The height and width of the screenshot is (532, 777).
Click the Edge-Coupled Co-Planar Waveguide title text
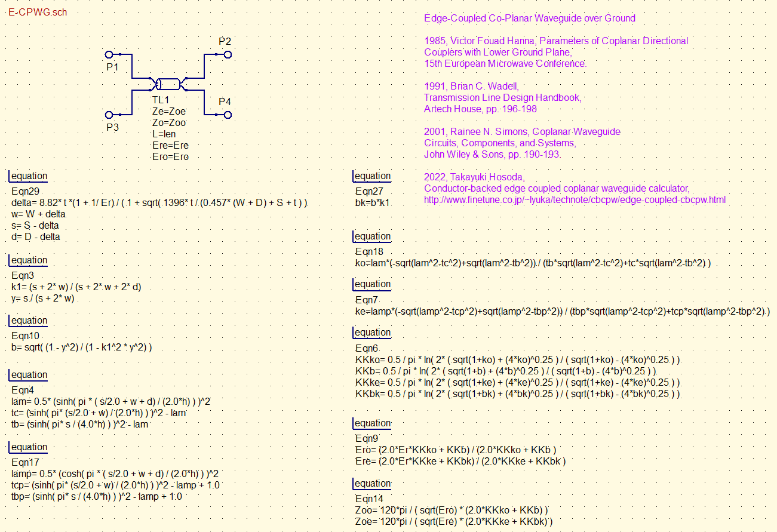[x=529, y=19]
